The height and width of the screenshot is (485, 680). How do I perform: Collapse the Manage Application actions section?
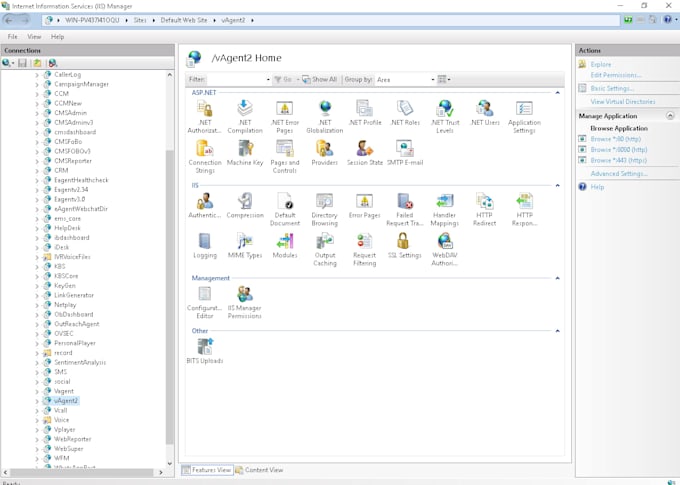(x=670, y=116)
